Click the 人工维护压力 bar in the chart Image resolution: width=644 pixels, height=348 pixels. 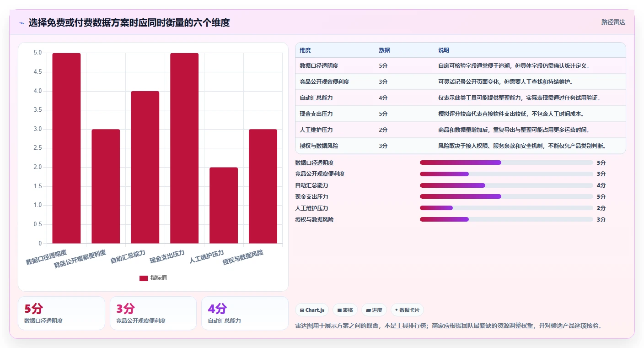224,205
